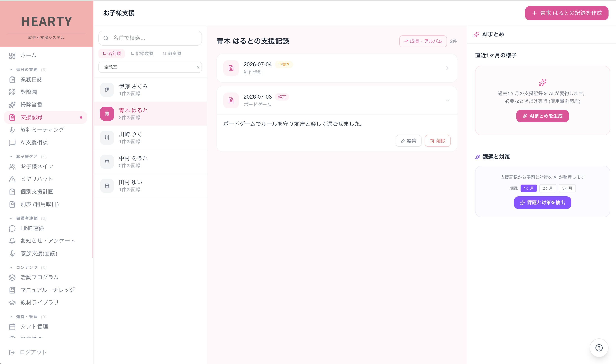Open the help question mark button

[x=599, y=348]
